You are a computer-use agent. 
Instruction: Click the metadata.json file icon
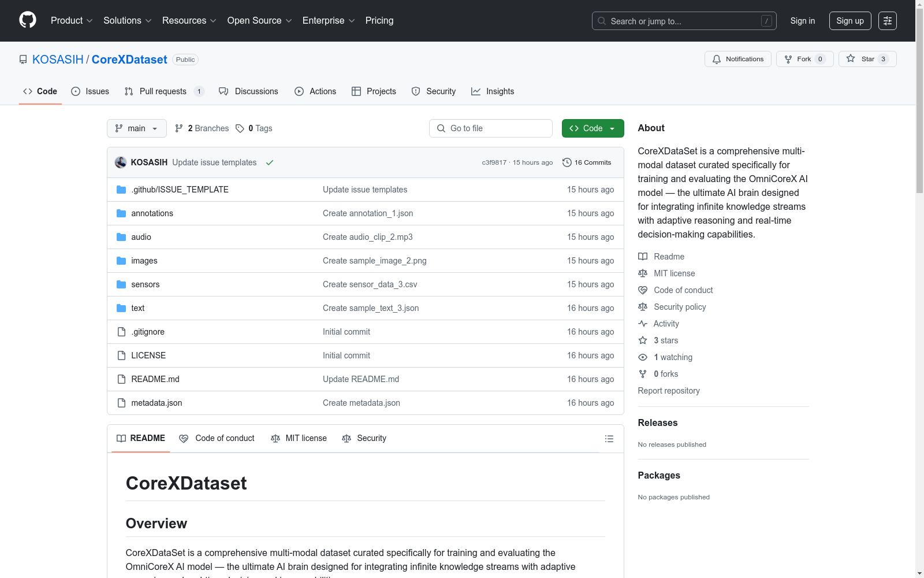point(121,403)
